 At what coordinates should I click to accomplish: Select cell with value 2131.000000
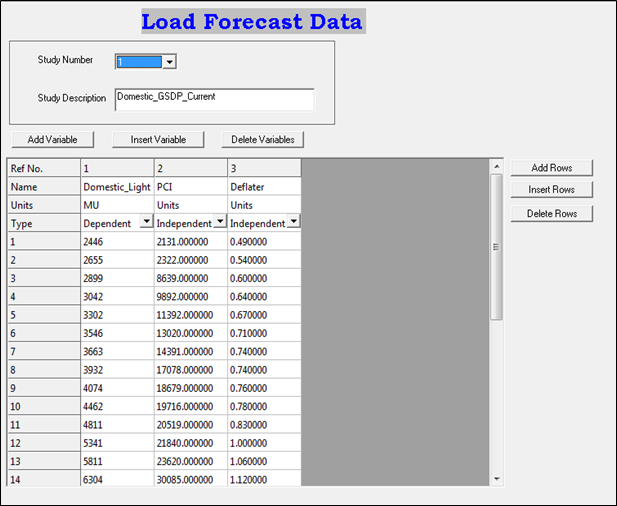point(191,242)
